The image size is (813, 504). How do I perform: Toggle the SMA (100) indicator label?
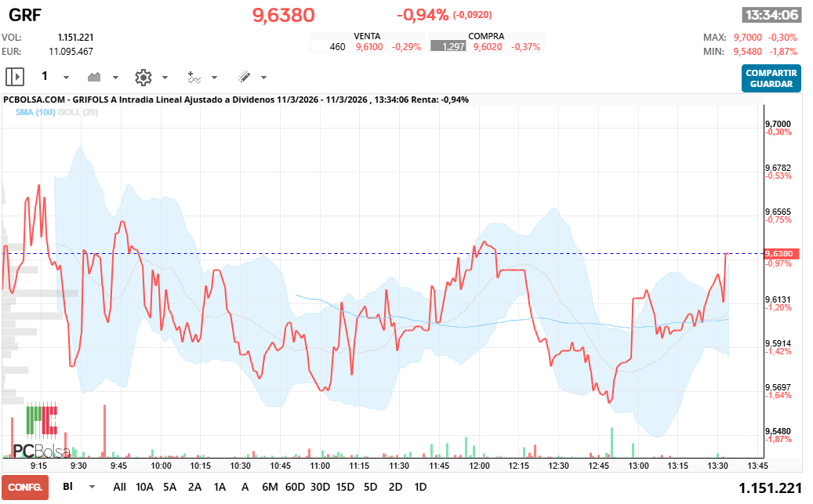tap(35, 113)
